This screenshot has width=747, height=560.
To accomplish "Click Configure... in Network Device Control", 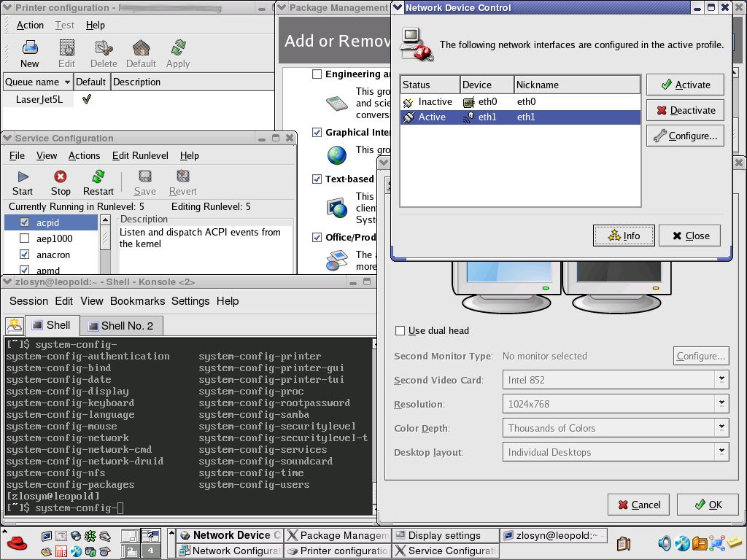I will click(x=685, y=136).
